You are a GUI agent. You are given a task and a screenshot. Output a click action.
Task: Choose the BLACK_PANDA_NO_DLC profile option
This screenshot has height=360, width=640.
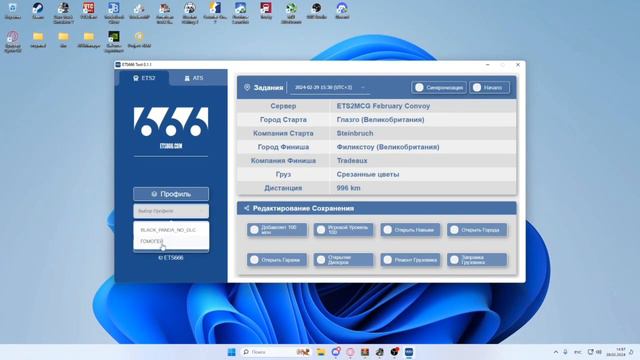click(168, 230)
